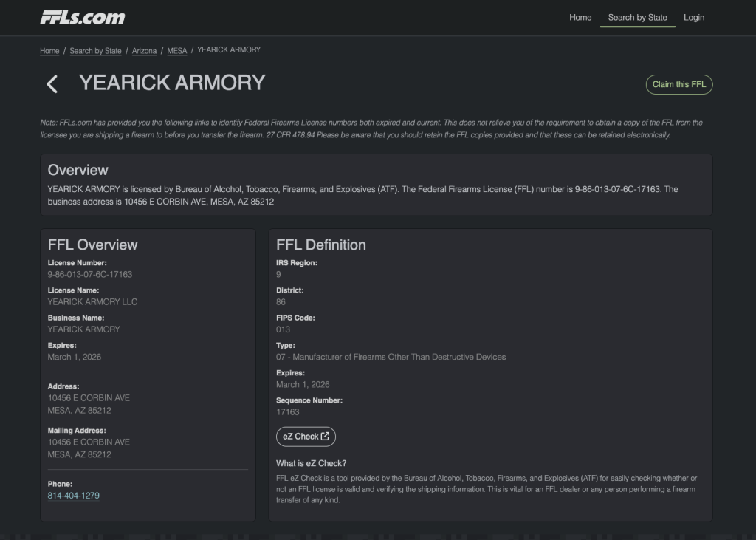Click the Sequence Number value 17163
The image size is (756, 540).
288,412
